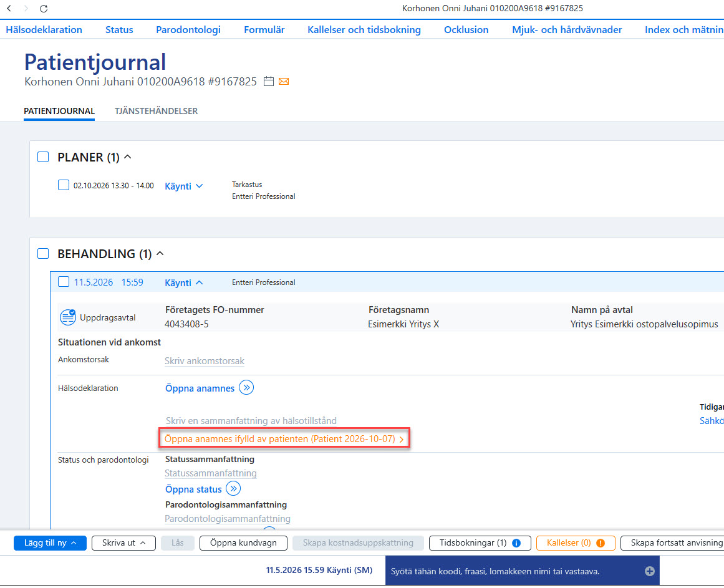
Task: Click the Skriv ankomstorsak input field
Action: click(205, 361)
